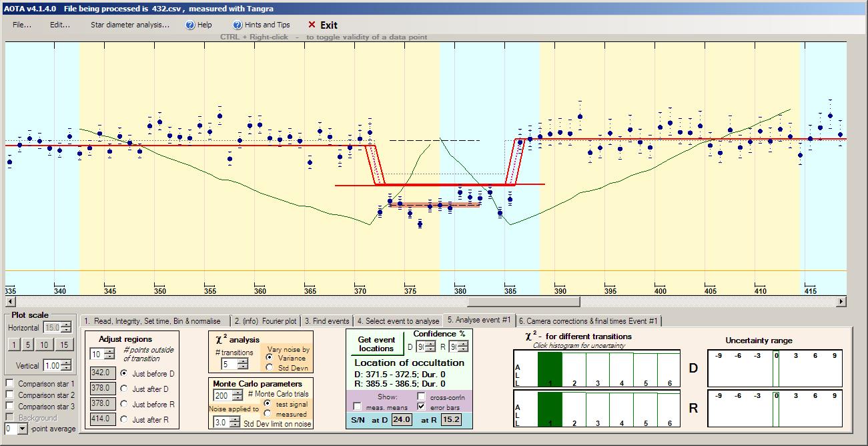Enable the Comparison star 1 checkbox
This screenshot has width=868, height=446.
(x=9, y=384)
